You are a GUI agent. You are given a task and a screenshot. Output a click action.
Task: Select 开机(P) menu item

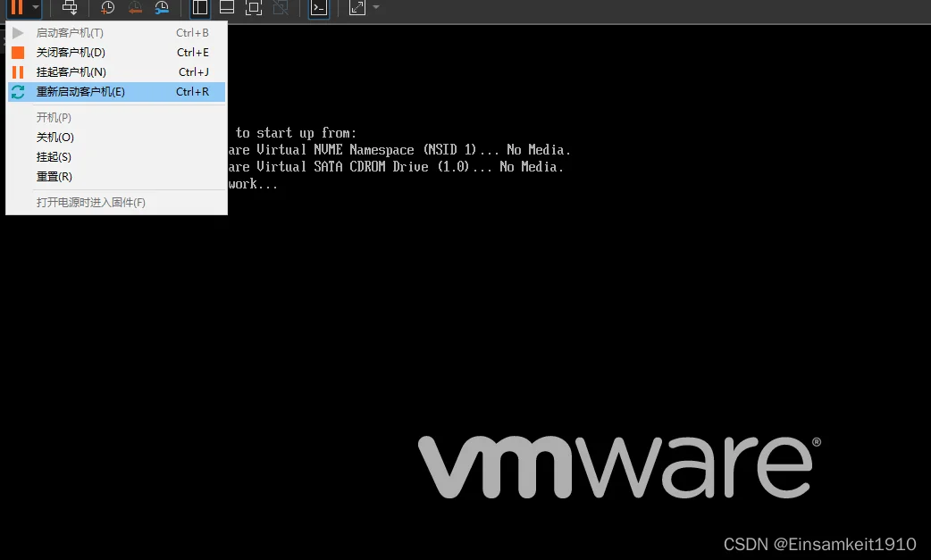116,118
